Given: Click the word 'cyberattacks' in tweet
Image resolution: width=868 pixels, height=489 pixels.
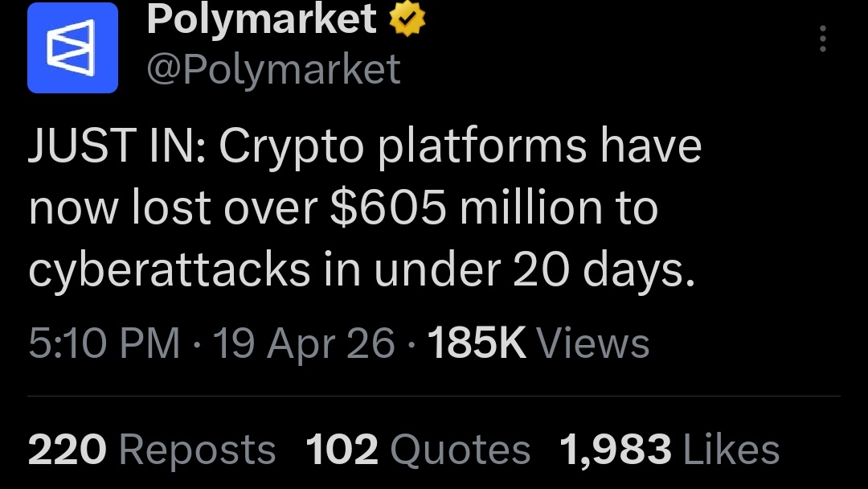Looking at the screenshot, I should (169, 272).
